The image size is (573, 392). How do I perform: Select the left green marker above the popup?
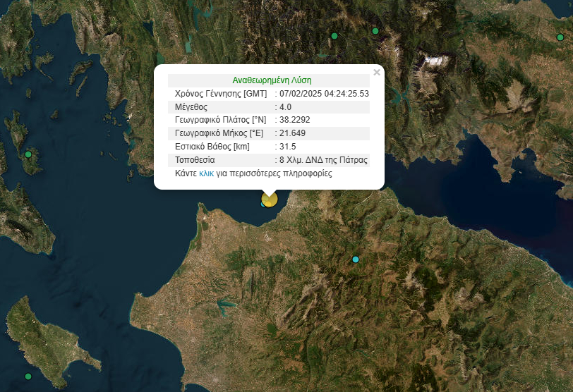point(334,36)
